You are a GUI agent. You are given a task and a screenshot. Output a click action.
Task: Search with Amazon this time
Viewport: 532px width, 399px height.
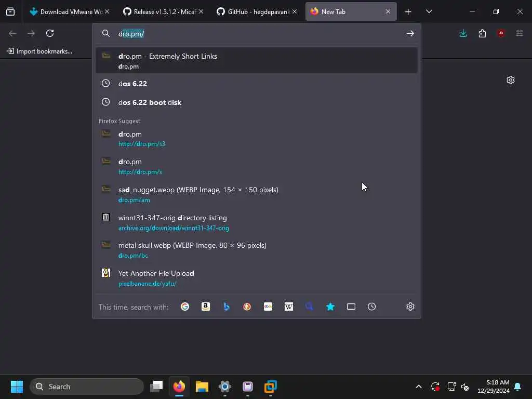pyautogui.click(x=206, y=307)
